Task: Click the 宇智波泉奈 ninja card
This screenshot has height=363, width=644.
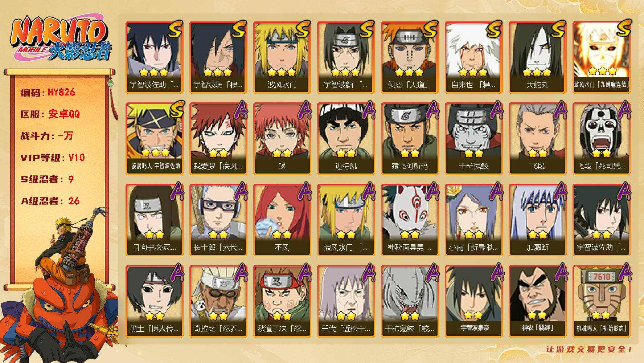Action: 473,301
